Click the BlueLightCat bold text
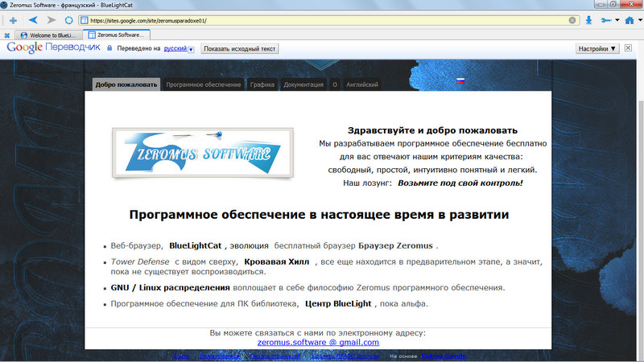Image resolution: width=644 pixels, height=362 pixels. coord(195,246)
